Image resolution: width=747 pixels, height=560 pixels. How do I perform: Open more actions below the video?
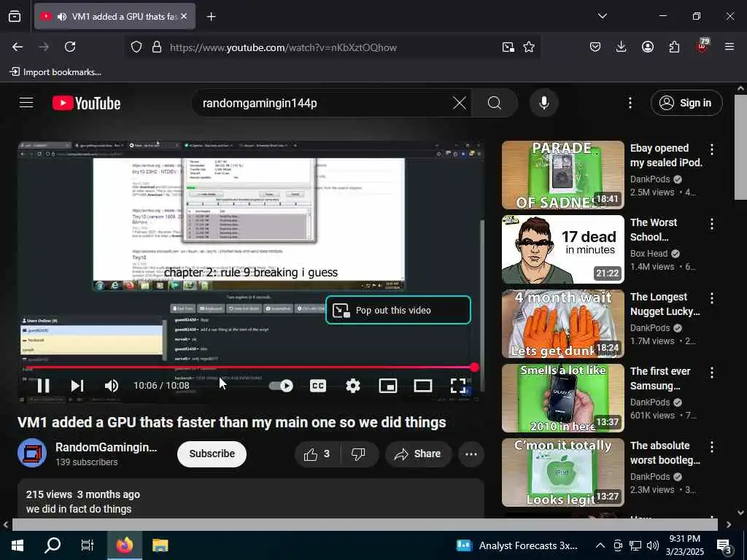pos(471,454)
